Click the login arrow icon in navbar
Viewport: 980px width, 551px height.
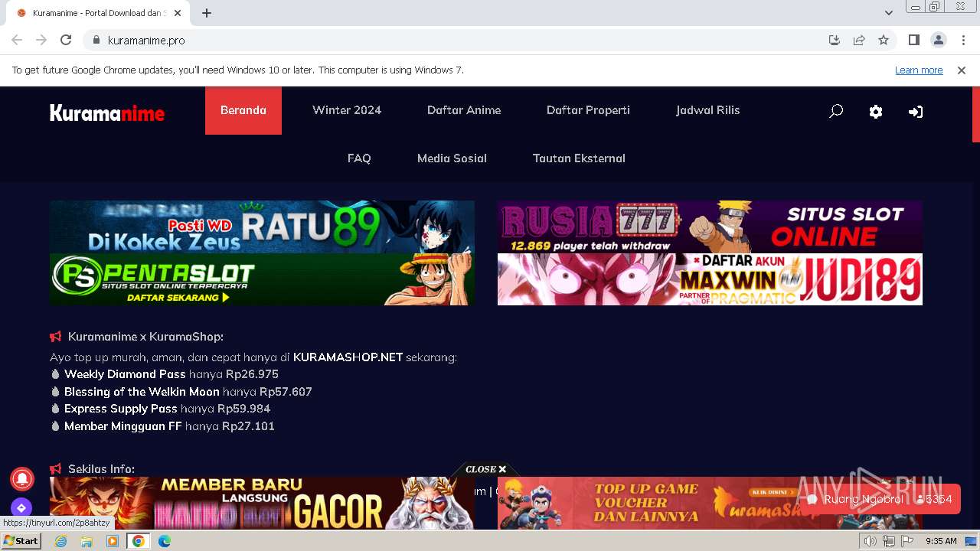point(916,111)
